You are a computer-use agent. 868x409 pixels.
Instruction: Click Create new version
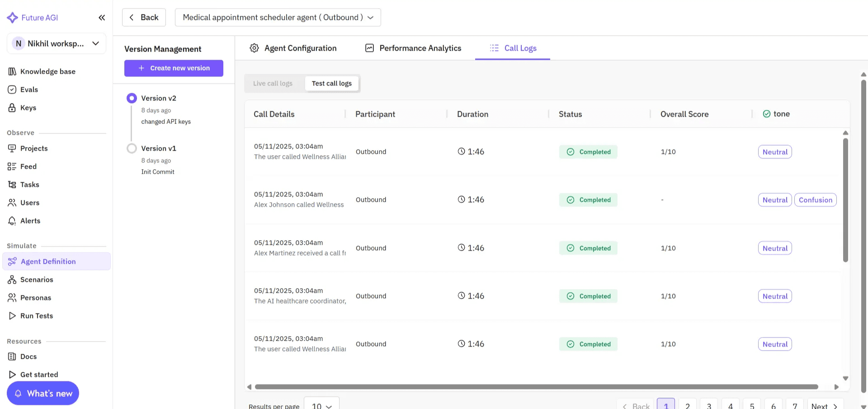pos(174,68)
